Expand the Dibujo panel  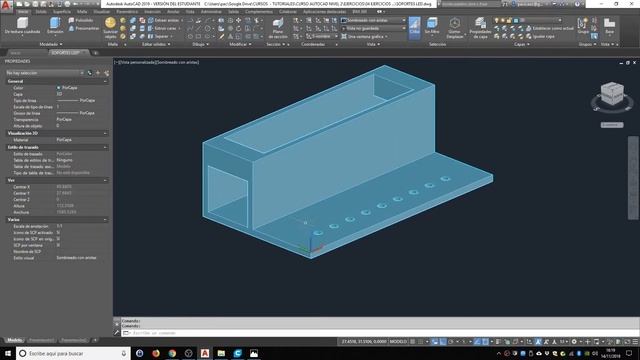(x=200, y=44)
